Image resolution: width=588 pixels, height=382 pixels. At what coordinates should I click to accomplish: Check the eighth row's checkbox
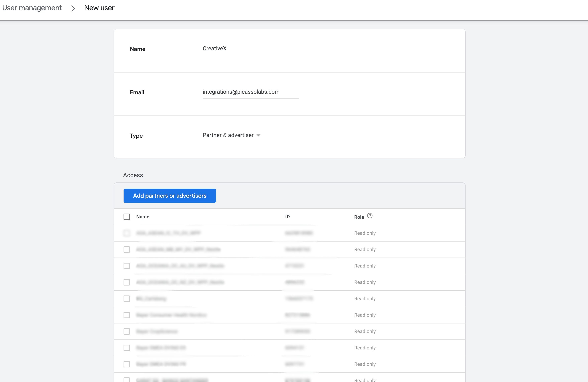[x=127, y=348]
